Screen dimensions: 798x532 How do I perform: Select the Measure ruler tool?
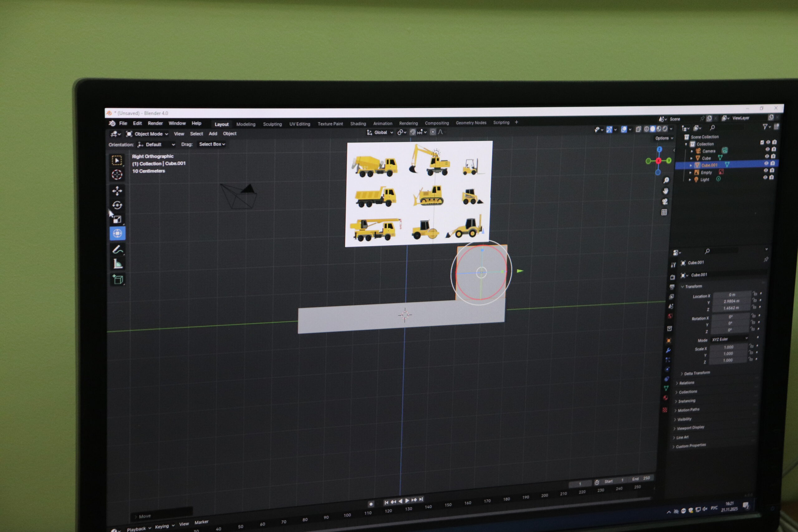tap(118, 264)
